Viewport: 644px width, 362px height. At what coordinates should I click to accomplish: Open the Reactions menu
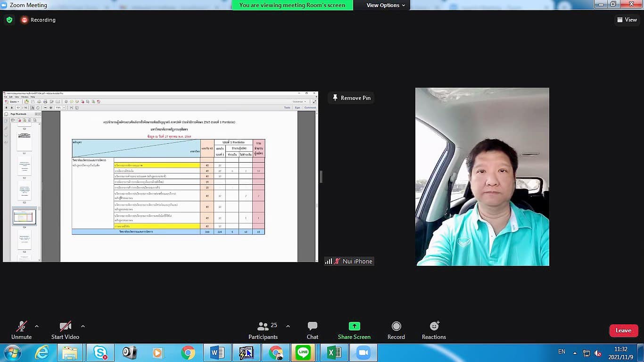[434, 326]
